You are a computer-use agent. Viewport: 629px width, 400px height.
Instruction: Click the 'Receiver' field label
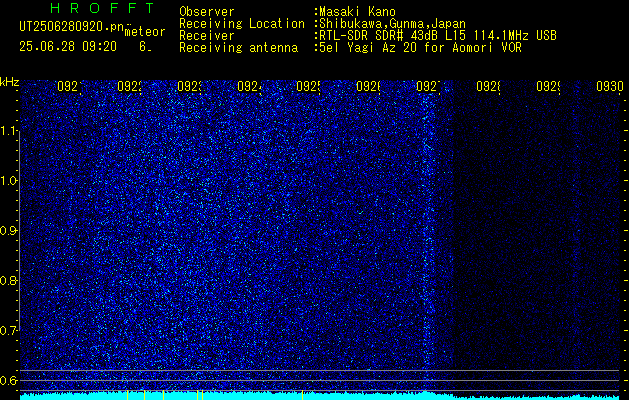coord(207,36)
